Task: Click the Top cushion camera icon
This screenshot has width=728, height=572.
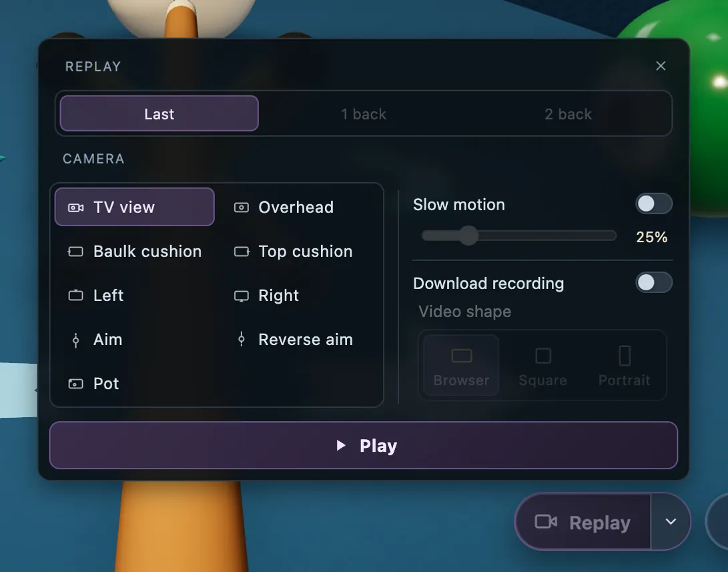Action: (242, 252)
